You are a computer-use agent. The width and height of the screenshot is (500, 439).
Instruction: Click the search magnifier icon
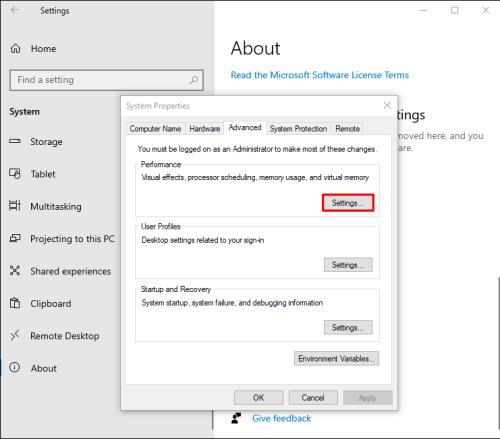point(194,80)
